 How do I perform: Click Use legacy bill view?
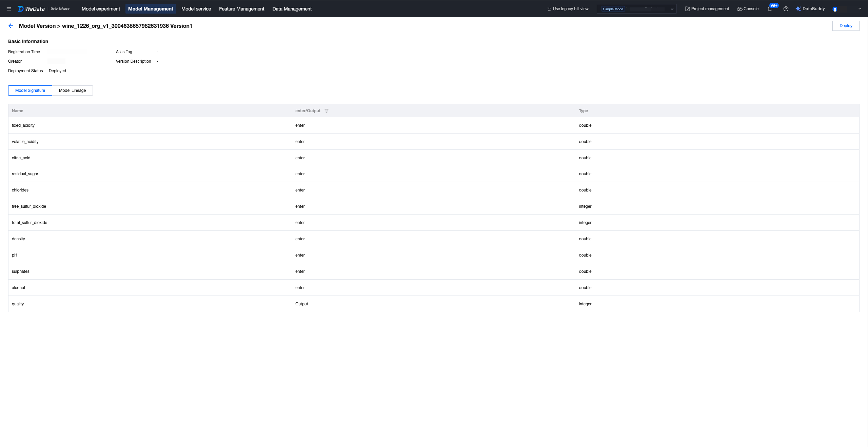click(x=568, y=9)
